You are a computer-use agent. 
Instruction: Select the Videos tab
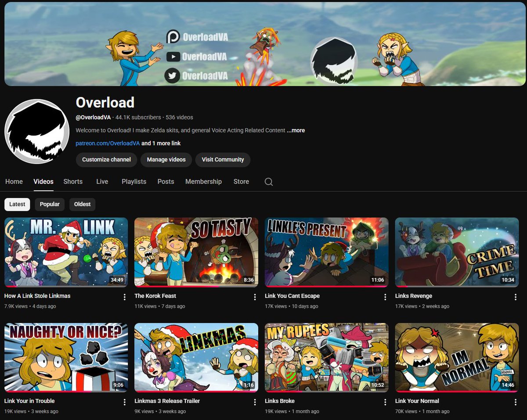[43, 181]
